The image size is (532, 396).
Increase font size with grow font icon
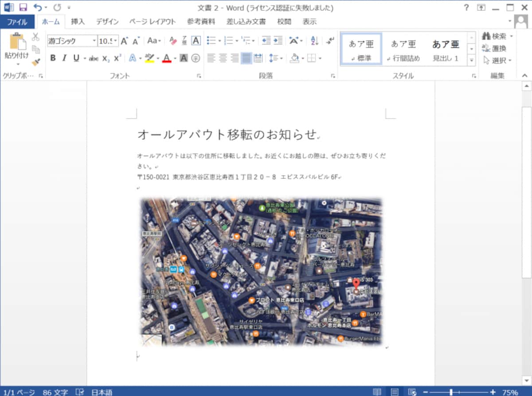tap(125, 41)
